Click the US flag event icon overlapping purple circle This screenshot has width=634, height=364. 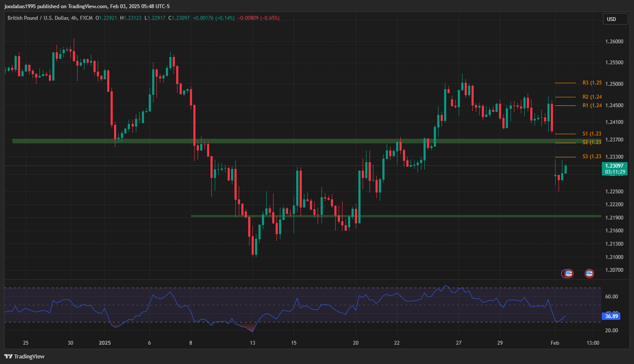(x=568, y=273)
